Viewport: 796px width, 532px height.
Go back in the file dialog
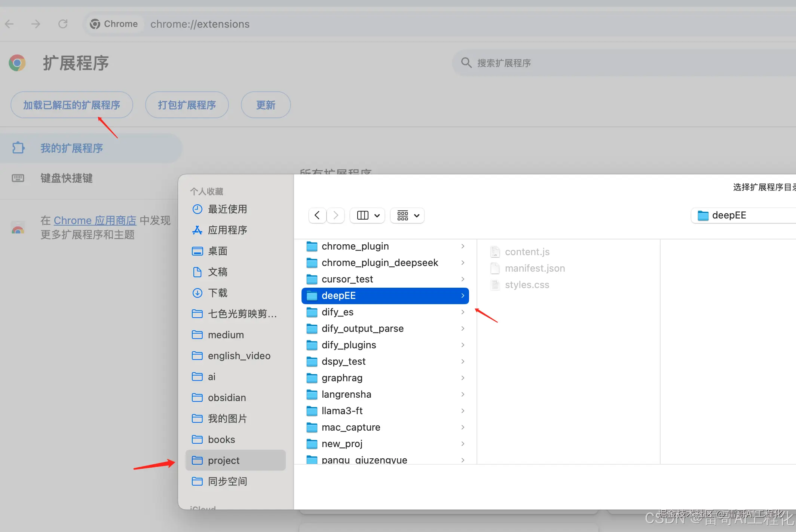tap(317, 215)
